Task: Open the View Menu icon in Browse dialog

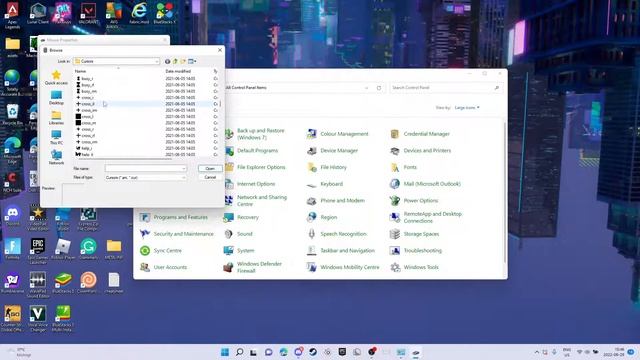Action: (x=192, y=61)
